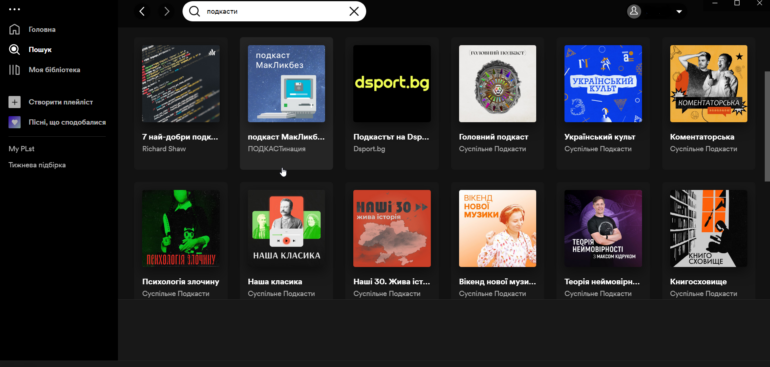Go forward with the right arrow
Screen dimensions: 770x367
[x=166, y=11]
